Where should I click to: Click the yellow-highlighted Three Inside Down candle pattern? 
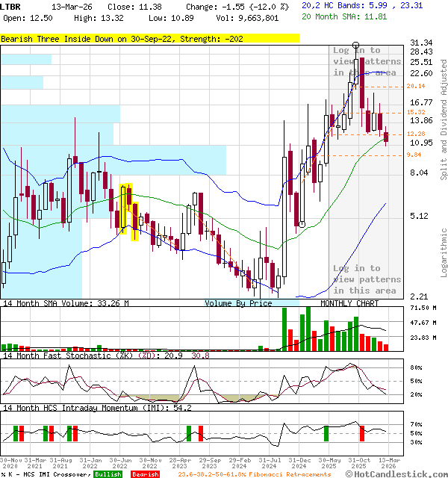point(130,212)
